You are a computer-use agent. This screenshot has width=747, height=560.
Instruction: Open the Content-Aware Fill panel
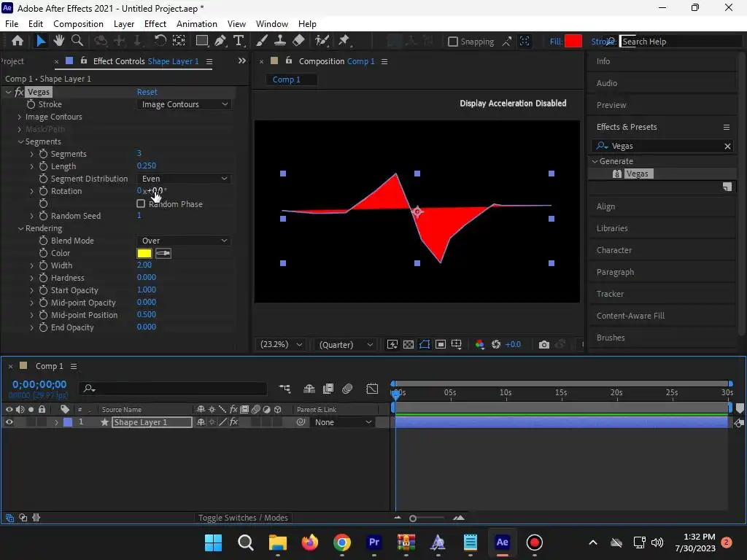(x=630, y=316)
